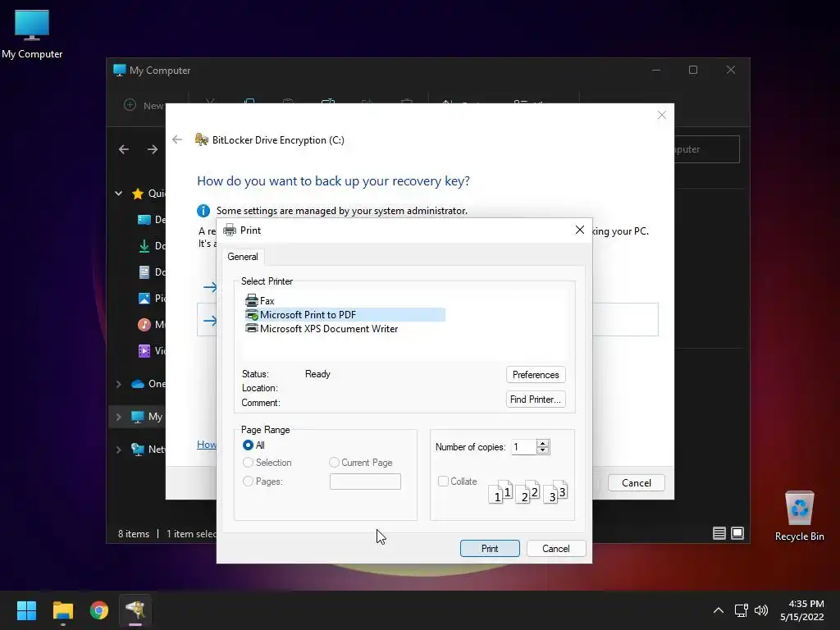
Task: Click the OneDrive cloud icon
Action: click(138, 384)
